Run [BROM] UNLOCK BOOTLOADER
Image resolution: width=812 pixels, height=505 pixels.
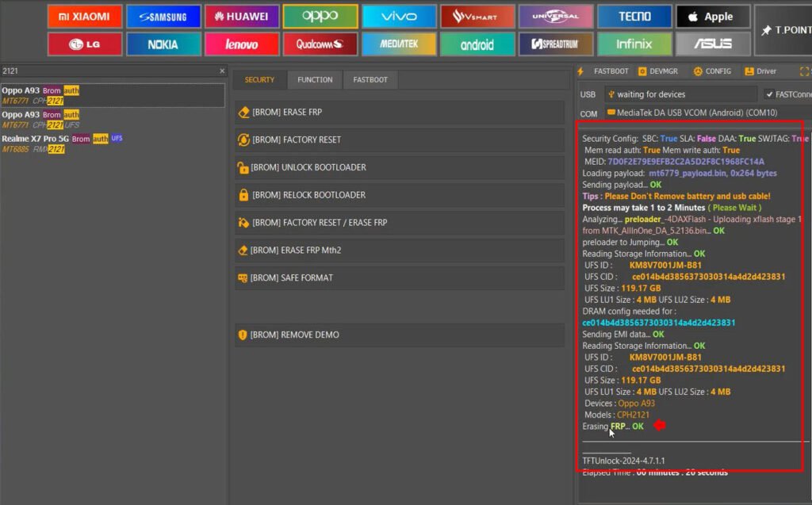[x=400, y=167]
